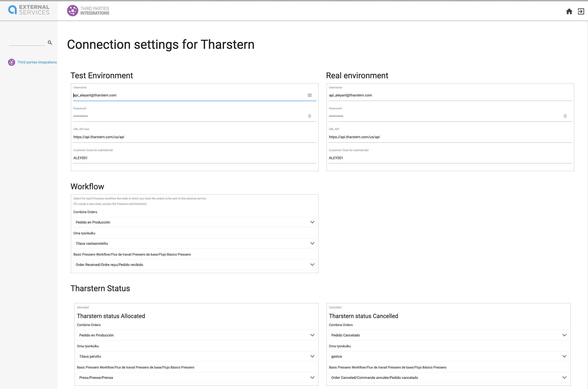Click Test Environment Customer Code field
The image size is (588, 389).
pos(195,158)
